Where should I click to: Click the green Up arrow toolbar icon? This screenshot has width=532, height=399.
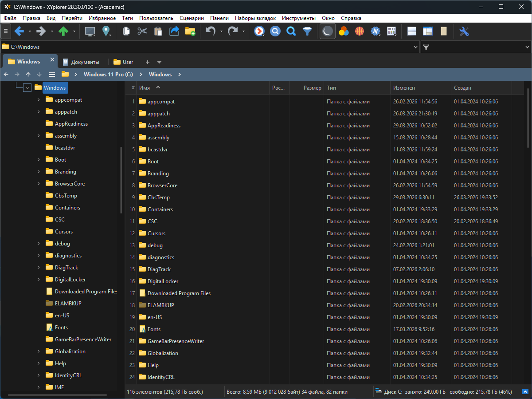coord(63,31)
